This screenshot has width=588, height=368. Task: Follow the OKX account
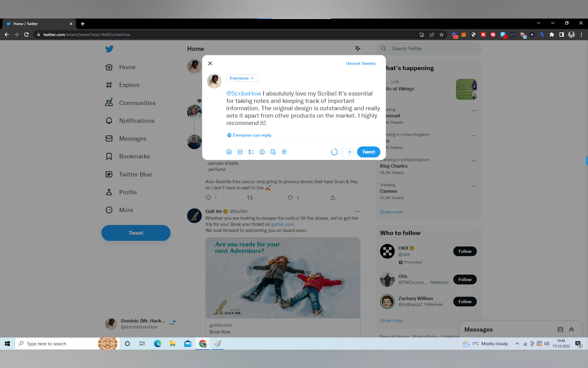(x=465, y=251)
